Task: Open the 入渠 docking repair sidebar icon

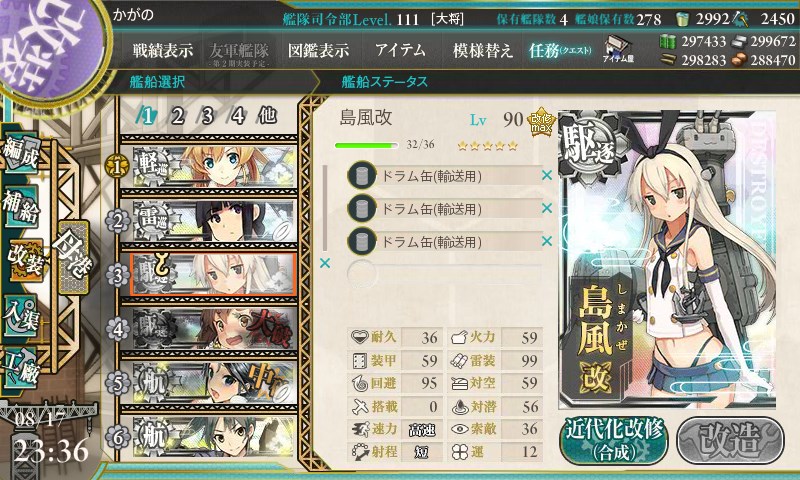Action: click(x=21, y=315)
